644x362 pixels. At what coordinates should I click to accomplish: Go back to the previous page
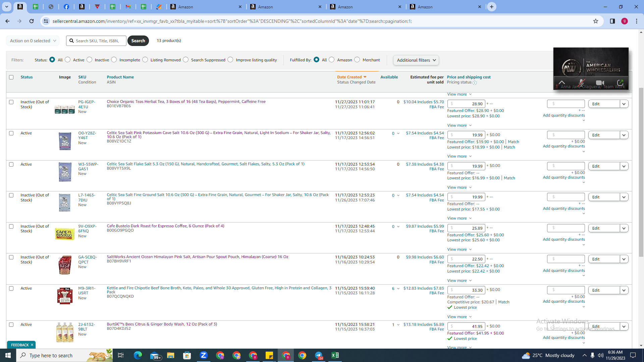click(7, 21)
